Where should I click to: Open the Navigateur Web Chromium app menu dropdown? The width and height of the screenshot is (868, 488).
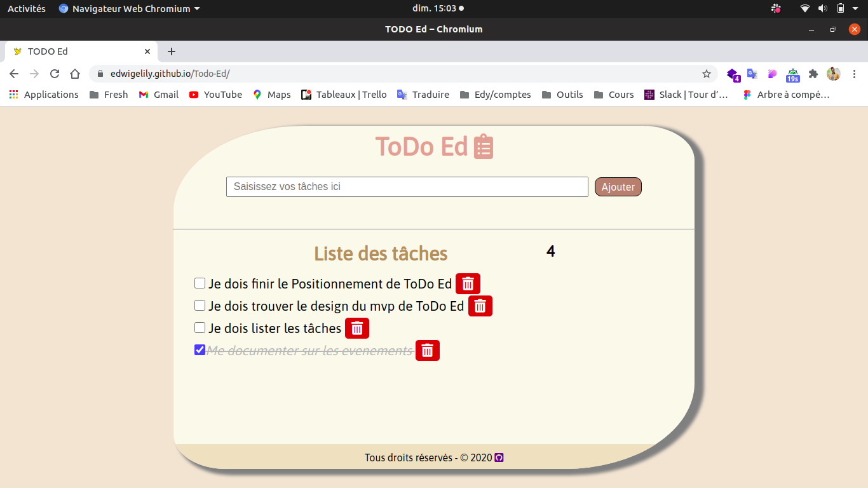point(130,8)
